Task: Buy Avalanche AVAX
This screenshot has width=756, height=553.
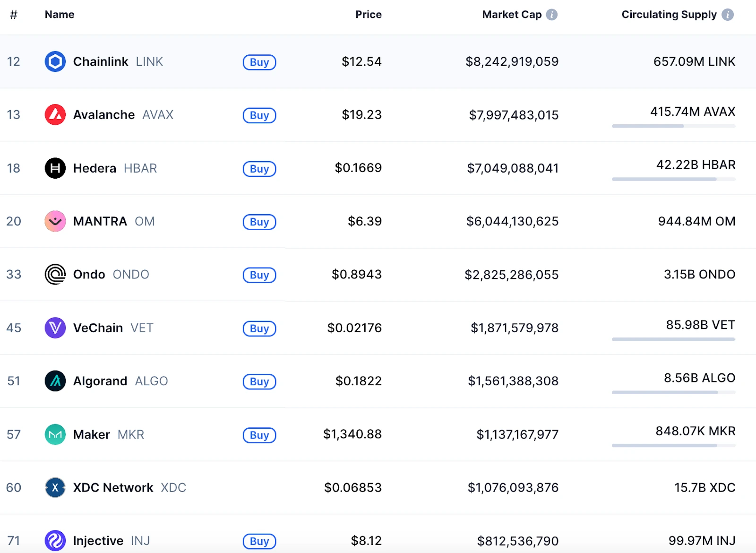Action: click(x=259, y=115)
